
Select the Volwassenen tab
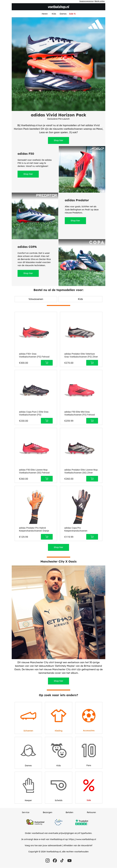[36, 299]
